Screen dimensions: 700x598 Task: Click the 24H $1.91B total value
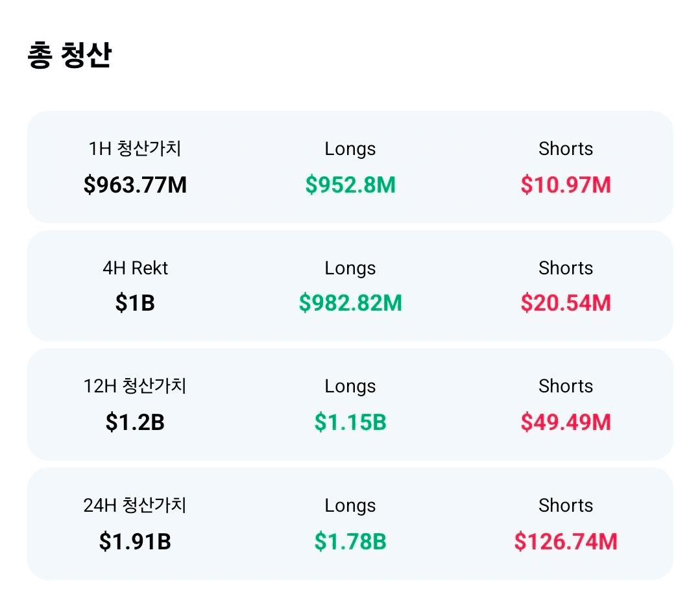coord(135,542)
